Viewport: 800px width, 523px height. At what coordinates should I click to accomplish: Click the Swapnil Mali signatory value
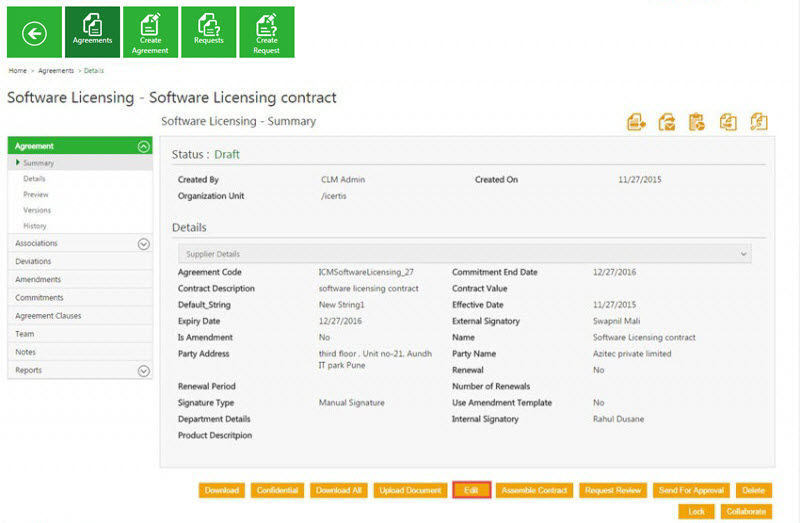(x=616, y=321)
